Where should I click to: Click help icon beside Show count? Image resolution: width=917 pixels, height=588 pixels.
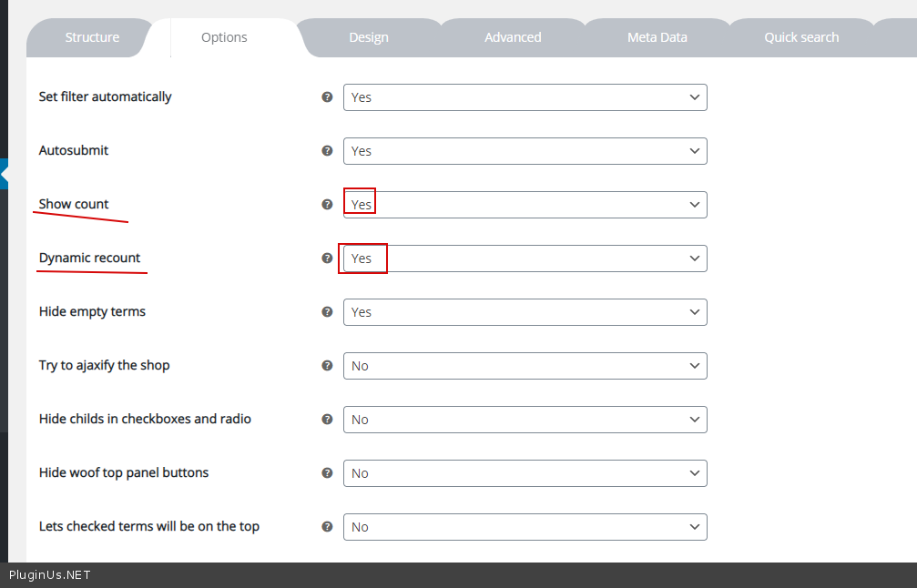pyautogui.click(x=327, y=204)
